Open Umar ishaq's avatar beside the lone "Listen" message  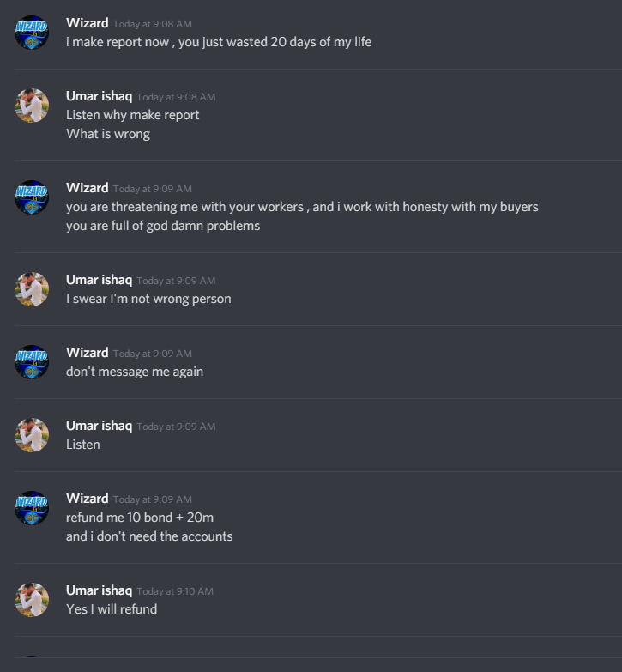[32, 435]
